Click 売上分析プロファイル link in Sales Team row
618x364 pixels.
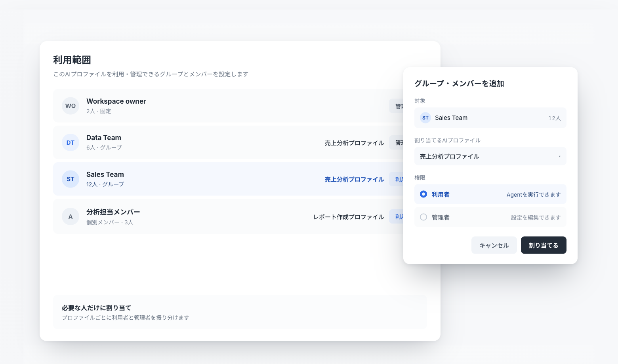pyautogui.click(x=355, y=179)
